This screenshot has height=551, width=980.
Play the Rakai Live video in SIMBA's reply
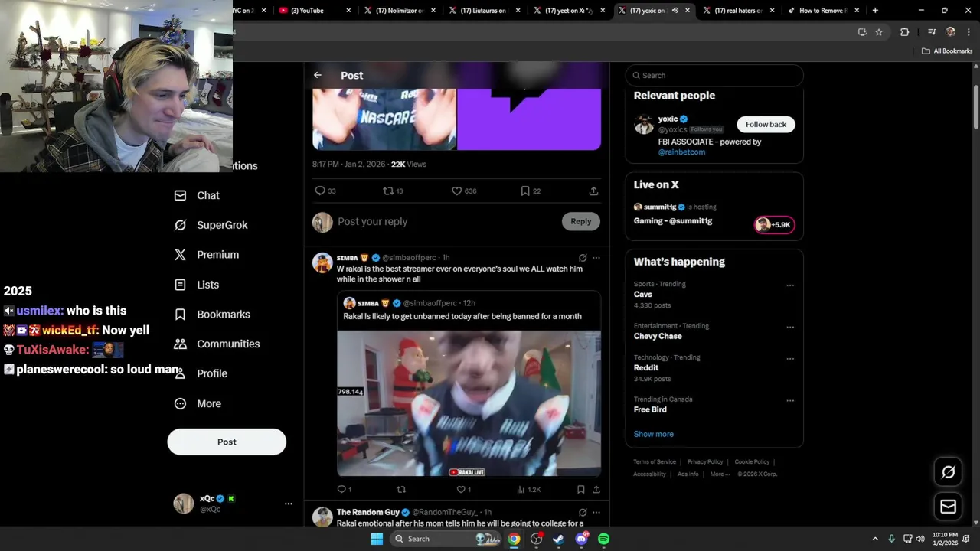[469, 403]
